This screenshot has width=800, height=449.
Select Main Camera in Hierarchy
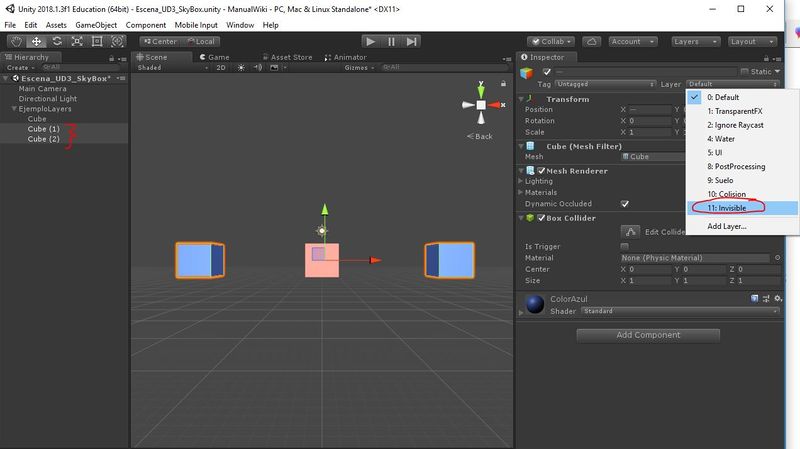pyautogui.click(x=42, y=88)
